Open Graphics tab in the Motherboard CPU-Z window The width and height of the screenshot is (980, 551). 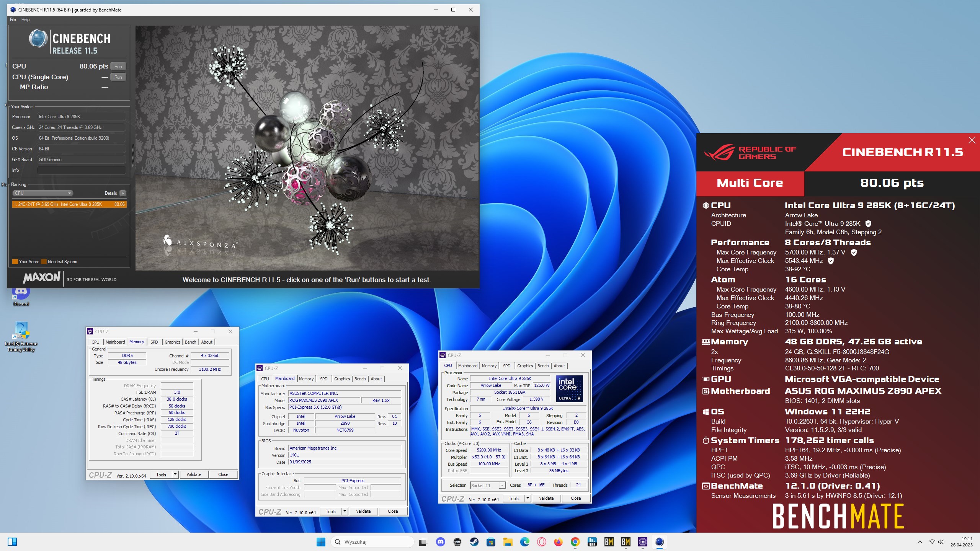[342, 379]
